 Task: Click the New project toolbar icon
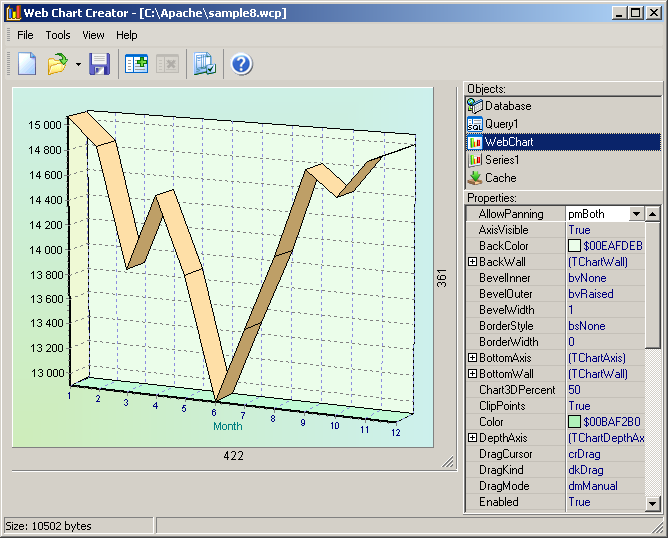click(x=27, y=64)
